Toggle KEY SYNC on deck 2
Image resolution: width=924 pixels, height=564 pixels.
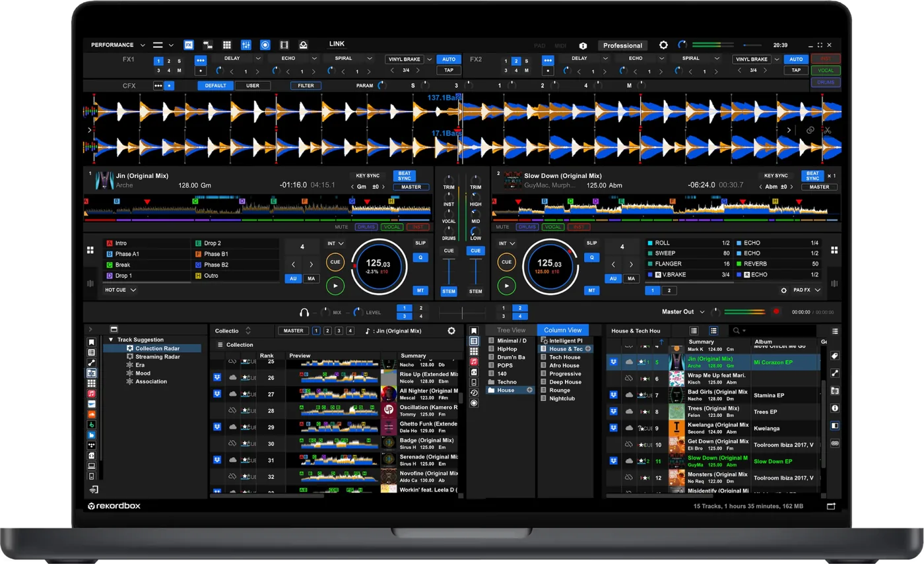point(776,176)
